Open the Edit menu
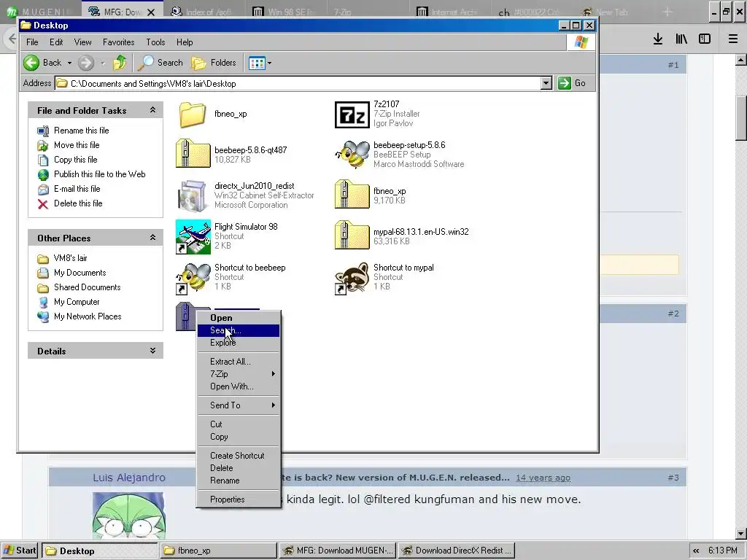Image resolution: width=747 pixels, height=560 pixels. 56,42
